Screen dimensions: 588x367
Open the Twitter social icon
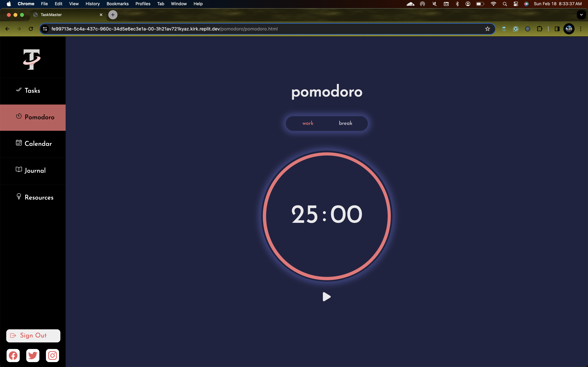[x=33, y=356]
